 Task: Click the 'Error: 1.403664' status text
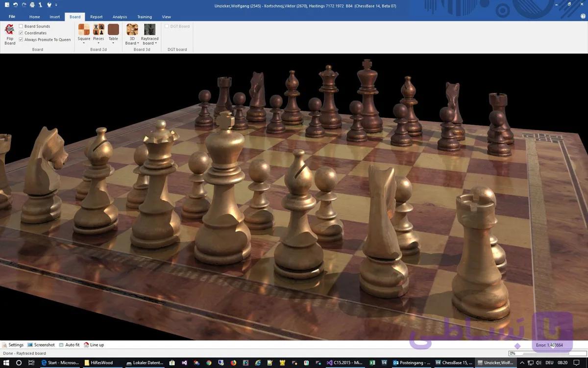pyautogui.click(x=549, y=345)
